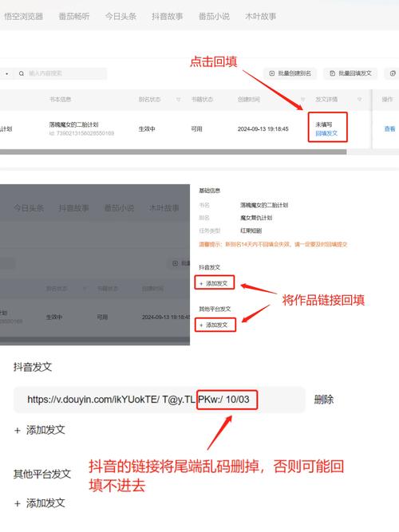Click the 可用 book status cell in top table
The image size is (399, 532).
click(x=196, y=129)
